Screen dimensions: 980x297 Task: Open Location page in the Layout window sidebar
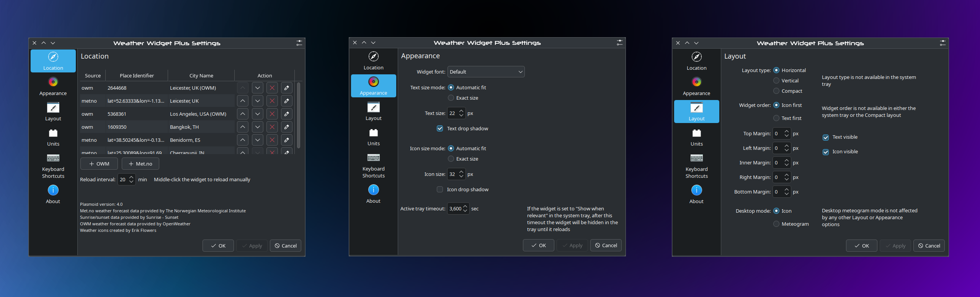pyautogui.click(x=696, y=61)
